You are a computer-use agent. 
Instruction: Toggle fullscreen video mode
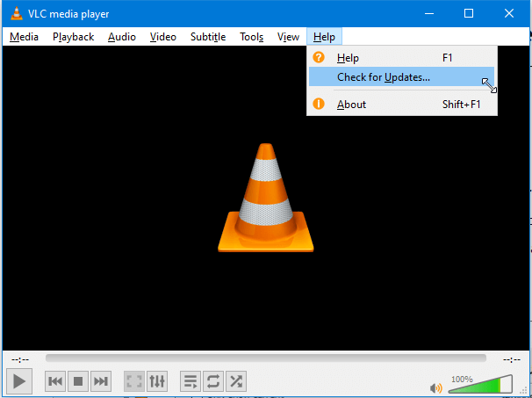point(134,381)
